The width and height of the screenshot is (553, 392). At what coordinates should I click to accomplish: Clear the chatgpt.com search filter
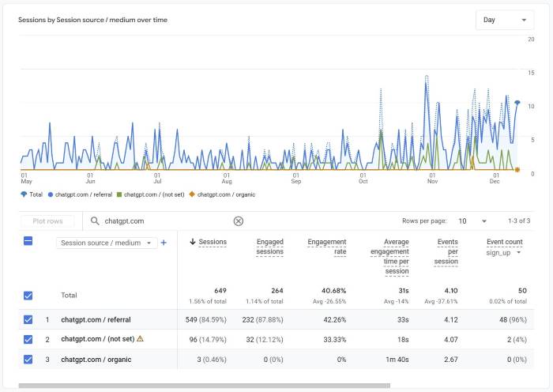[238, 222]
